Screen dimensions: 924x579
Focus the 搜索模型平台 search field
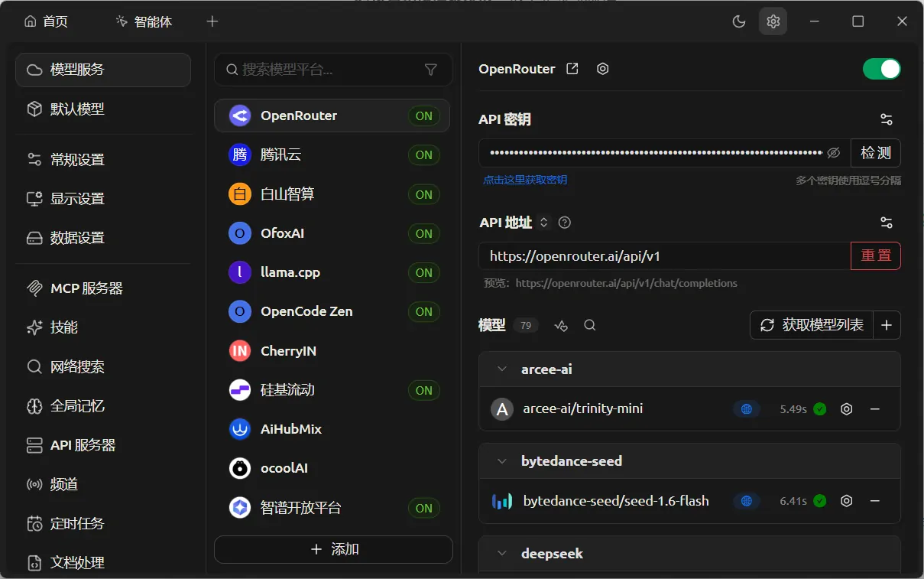click(x=333, y=70)
